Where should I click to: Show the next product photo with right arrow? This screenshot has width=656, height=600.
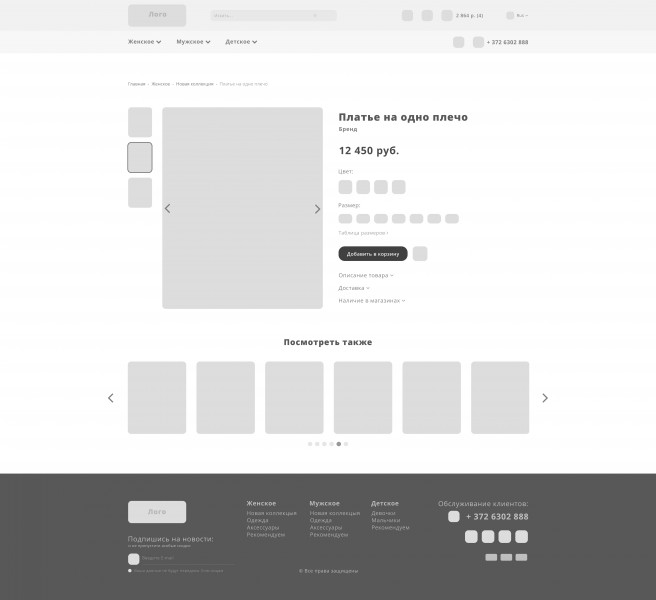(317, 209)
